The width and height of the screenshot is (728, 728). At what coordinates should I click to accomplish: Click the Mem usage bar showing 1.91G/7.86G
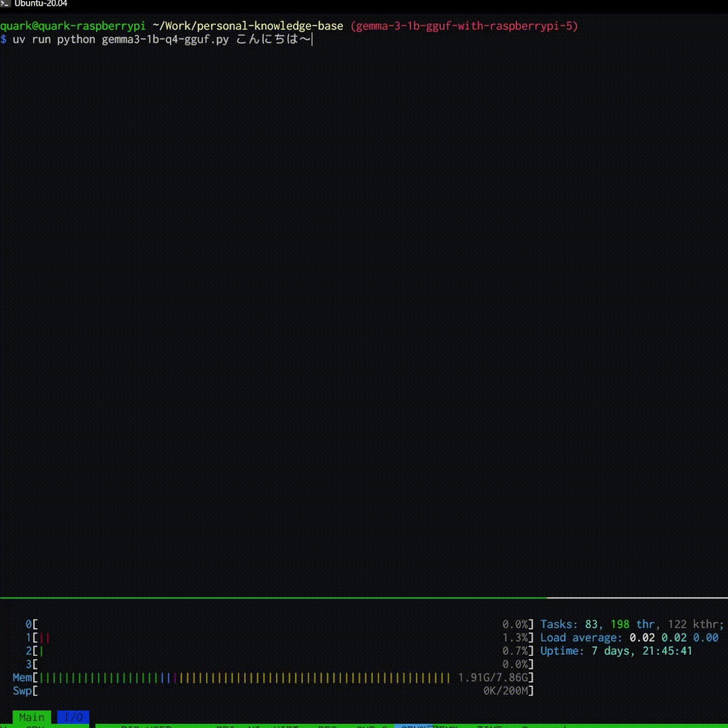point(273,677)
